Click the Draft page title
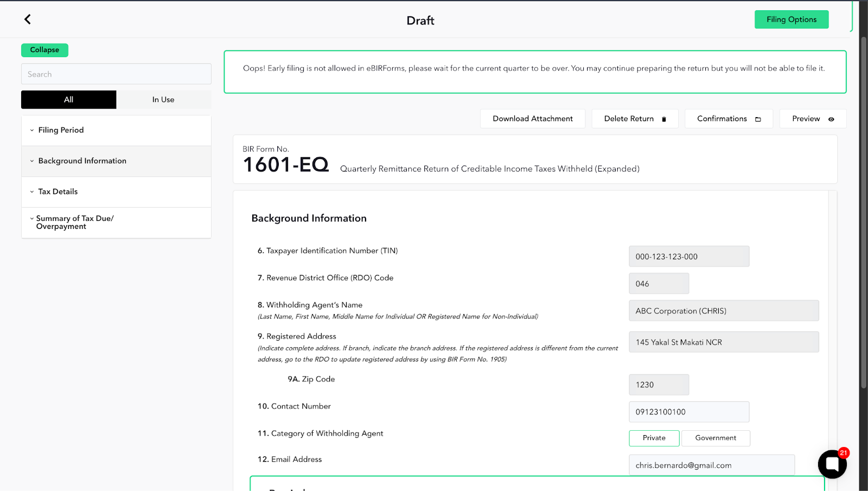The height and width of the screenshot is (491, 868). (x=420, y=21)
